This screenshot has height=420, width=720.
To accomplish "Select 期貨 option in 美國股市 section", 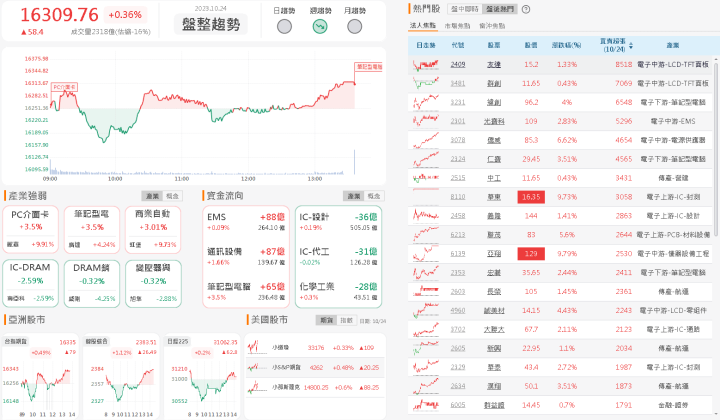I will 326,320.
